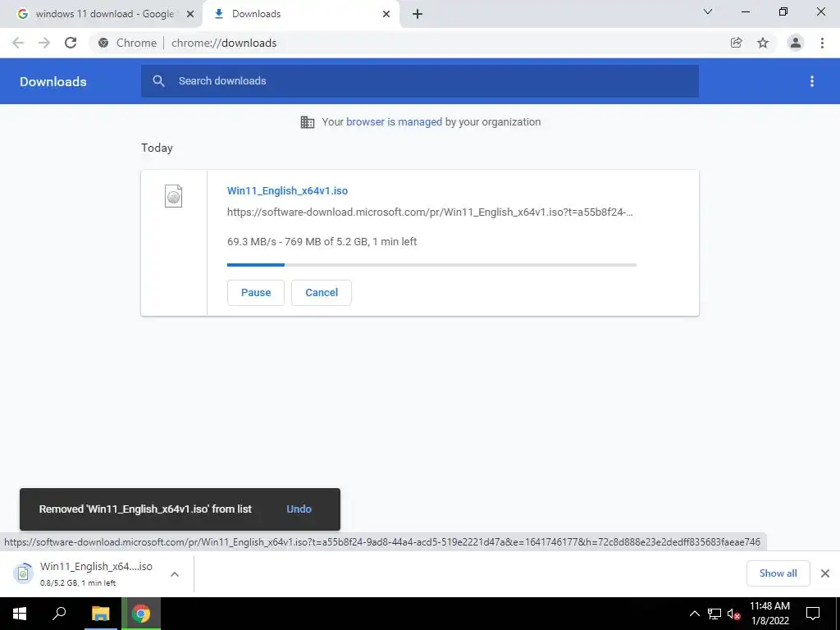
Task: Pause the Win11 ISO download
Action: click(x=256, y=293)
